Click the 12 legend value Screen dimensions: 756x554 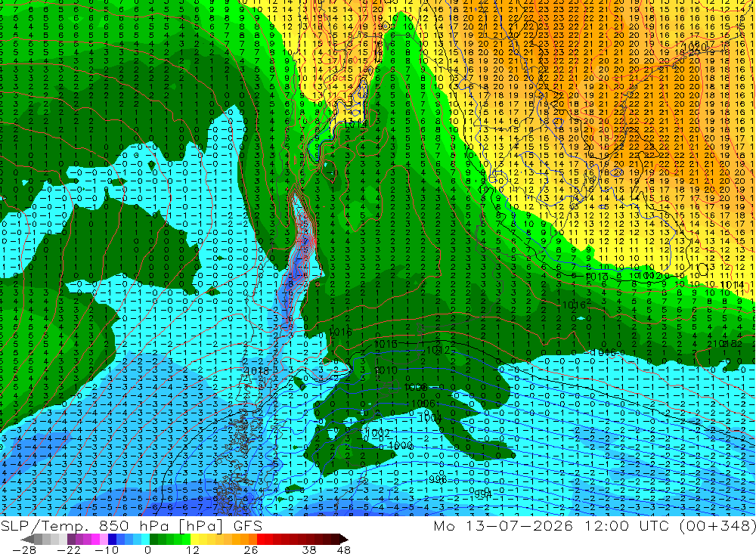click(x=192, y=550)
